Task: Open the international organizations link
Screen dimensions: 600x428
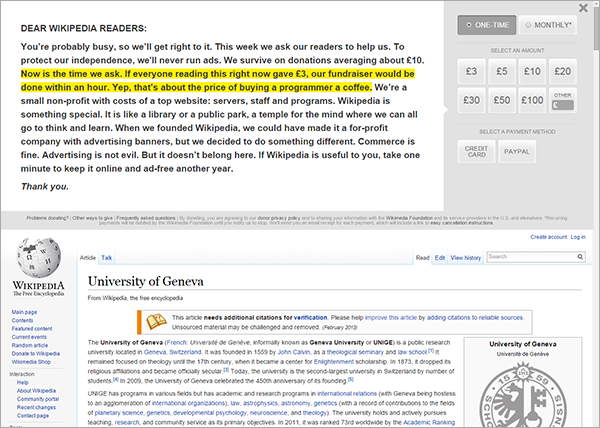Action: point(189,403)
